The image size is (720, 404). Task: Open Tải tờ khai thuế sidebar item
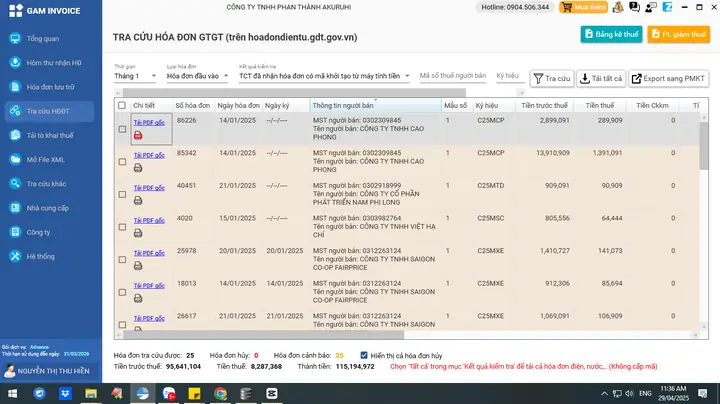point(50,135)
